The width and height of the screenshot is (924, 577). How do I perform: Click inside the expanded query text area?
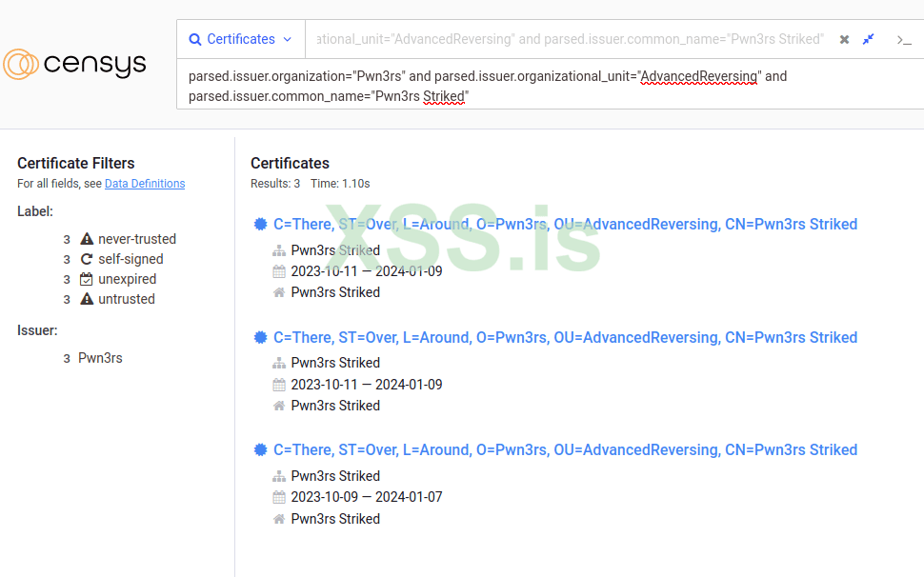[x=550, y=86]
